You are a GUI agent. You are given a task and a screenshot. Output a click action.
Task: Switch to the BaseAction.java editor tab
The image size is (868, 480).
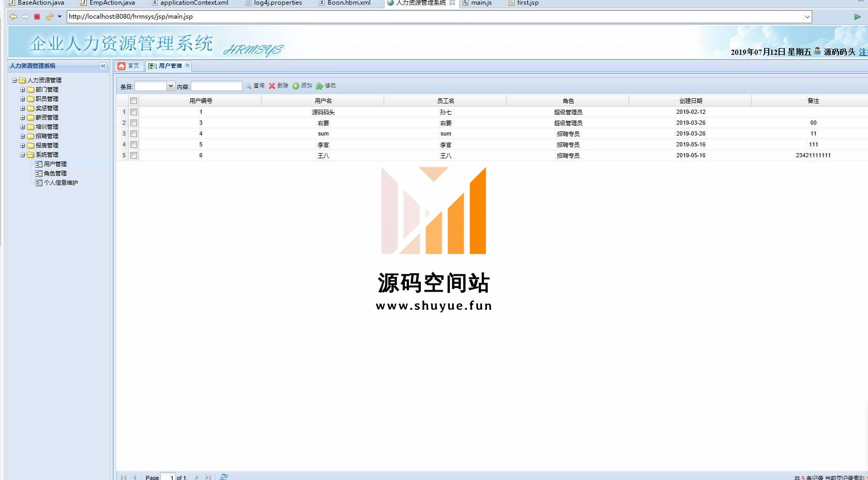36,3
